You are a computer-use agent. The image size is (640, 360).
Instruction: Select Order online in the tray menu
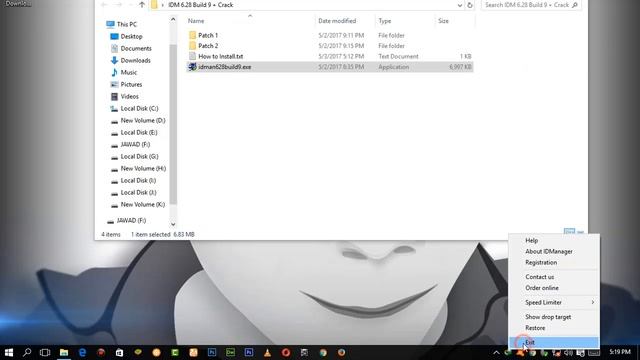[554, 288]
